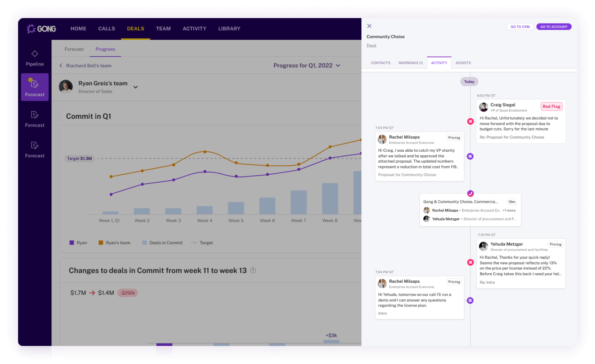Click the 19m duration badge on the call card

tap(512, 202)
